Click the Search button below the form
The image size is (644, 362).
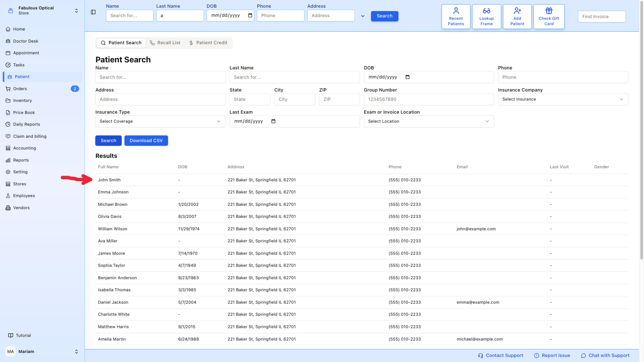pos(108,141)
